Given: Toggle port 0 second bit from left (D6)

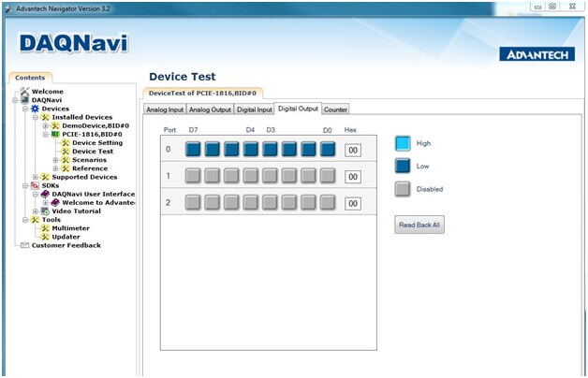Looking at the screenshot, I should (x=213, y=149).
